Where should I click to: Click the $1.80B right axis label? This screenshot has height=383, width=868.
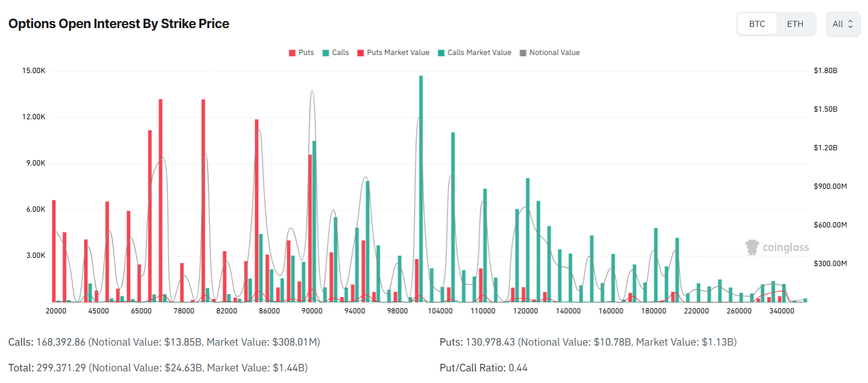coord(825,71)
